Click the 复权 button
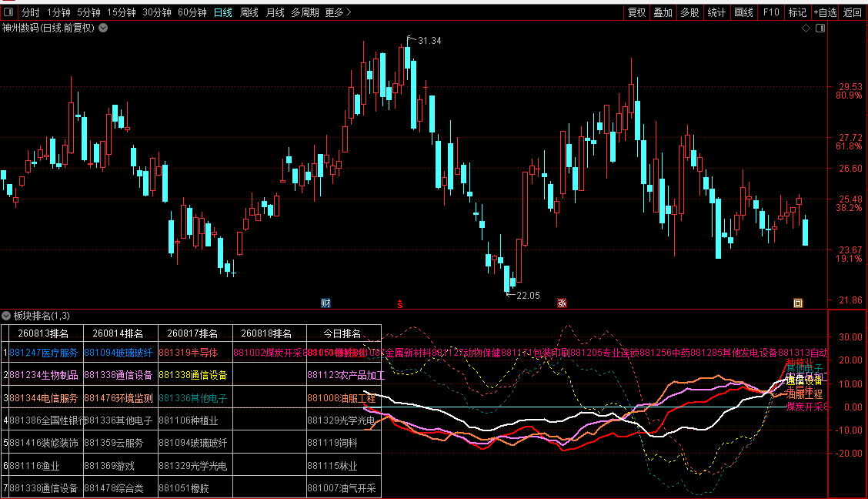868x499 pixels. [636, 12]
